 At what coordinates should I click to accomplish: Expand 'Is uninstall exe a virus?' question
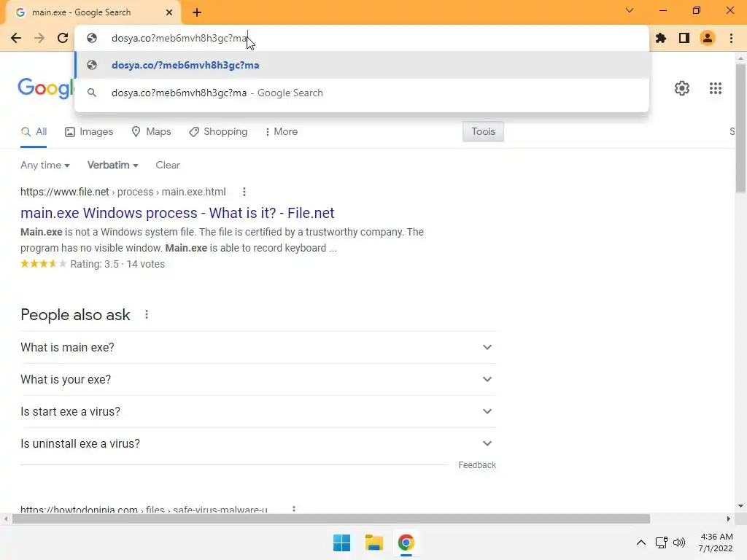tap(258, 444)
